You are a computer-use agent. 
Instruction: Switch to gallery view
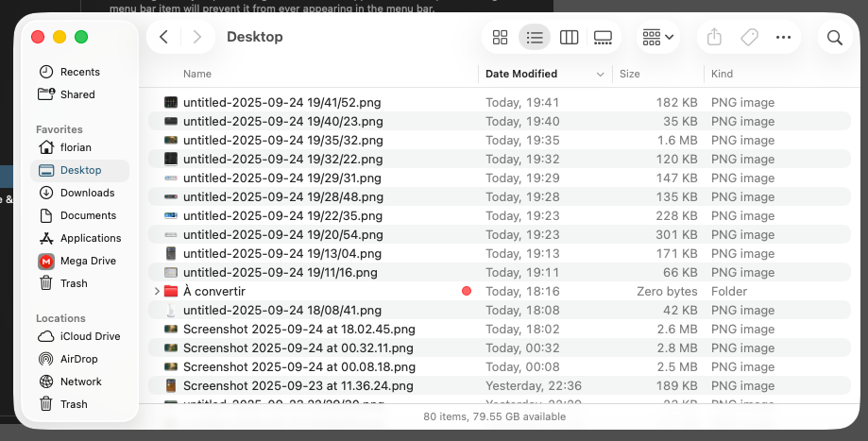[x=603, y=38]
